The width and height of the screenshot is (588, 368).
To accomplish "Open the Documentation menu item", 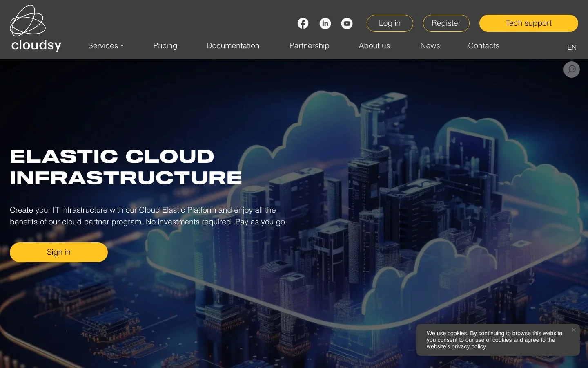I will click(233, 46).
